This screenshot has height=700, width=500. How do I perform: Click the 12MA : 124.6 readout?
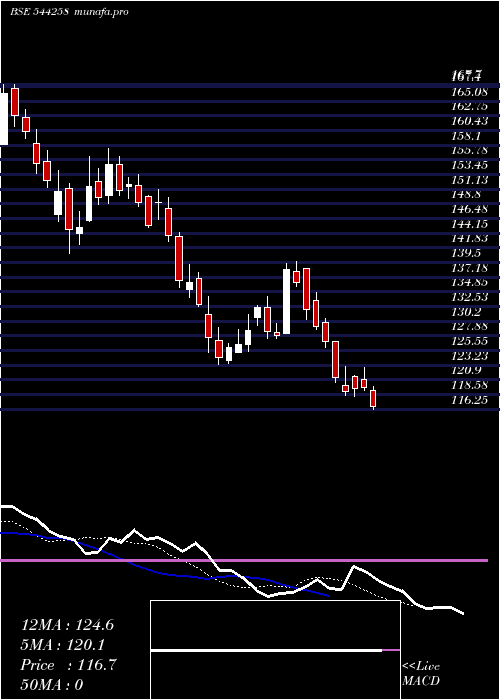67,625
